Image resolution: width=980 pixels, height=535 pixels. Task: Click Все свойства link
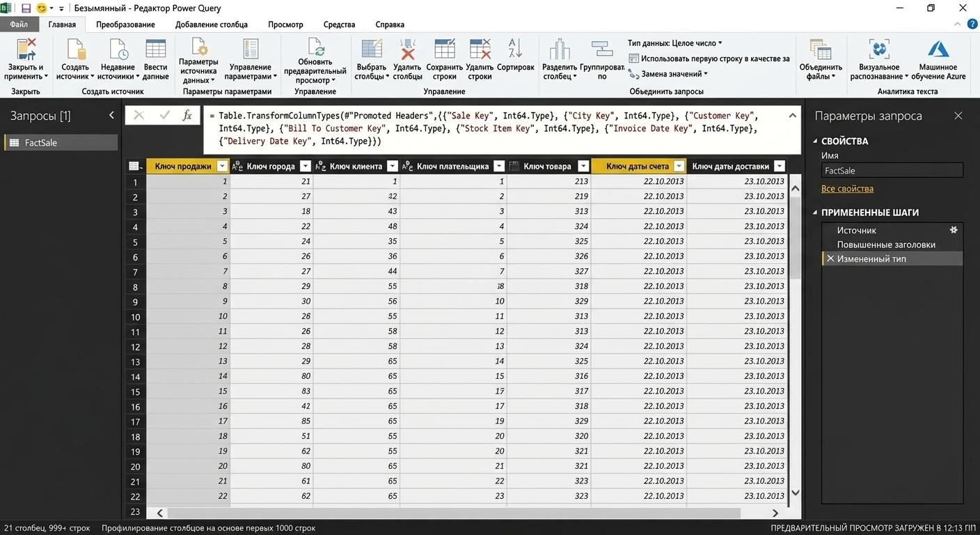tap(847, 189)
